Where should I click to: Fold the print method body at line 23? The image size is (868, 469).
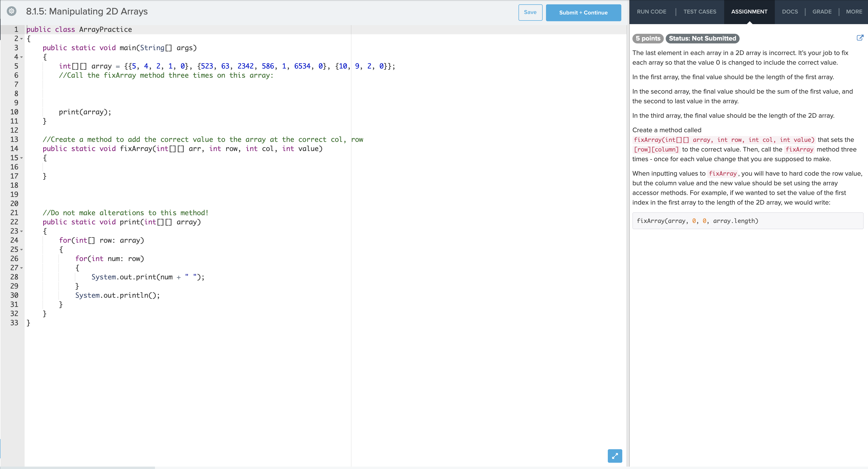tap(21, 231)
